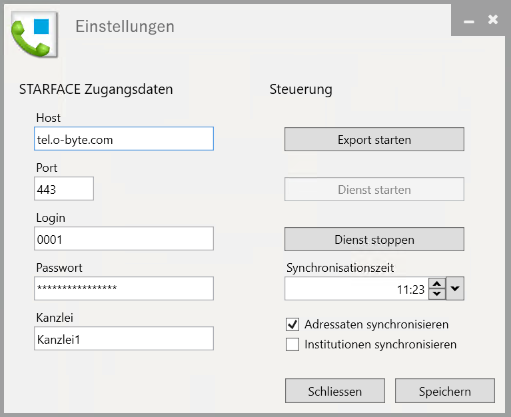Enable Institutionen synchronisieren checkbox
Image resolution: width=511 pixels, height=417 pixels.
292,344
